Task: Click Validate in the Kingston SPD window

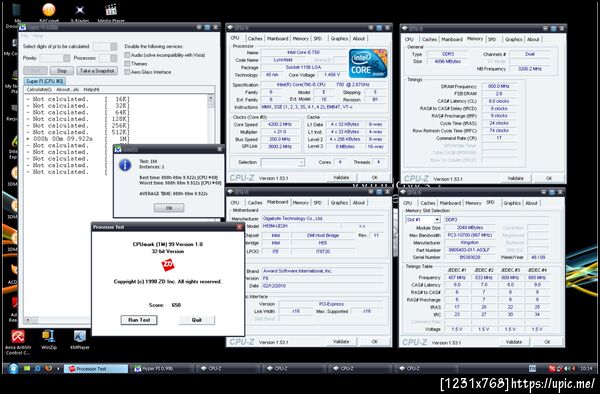Action: pyautogui.click(x=514, y=342)
